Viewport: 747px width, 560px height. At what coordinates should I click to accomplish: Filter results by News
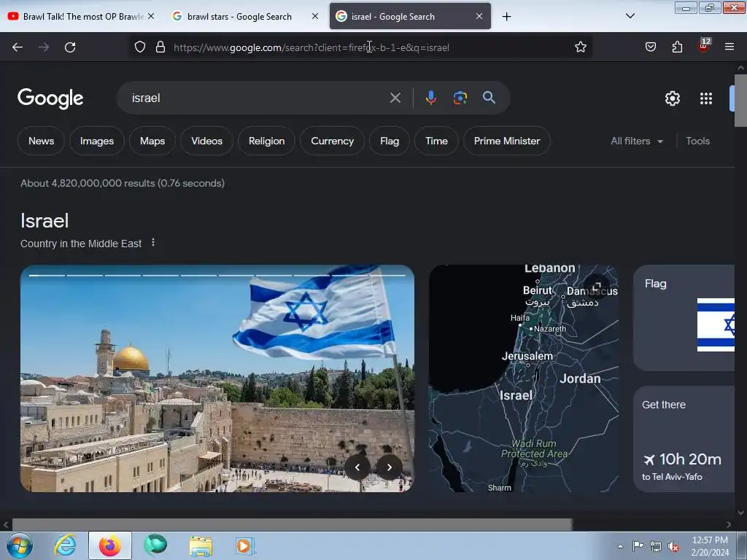(x=41, y=141)
